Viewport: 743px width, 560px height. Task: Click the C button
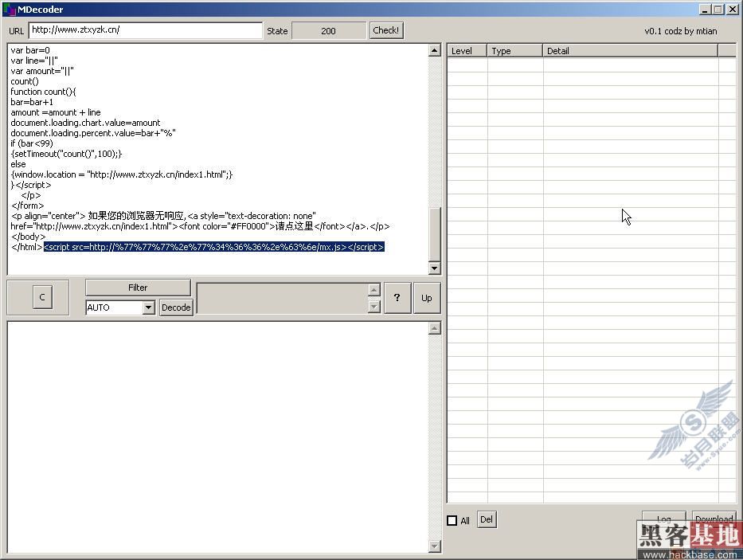pyautogui.click(x=42, y=297)
